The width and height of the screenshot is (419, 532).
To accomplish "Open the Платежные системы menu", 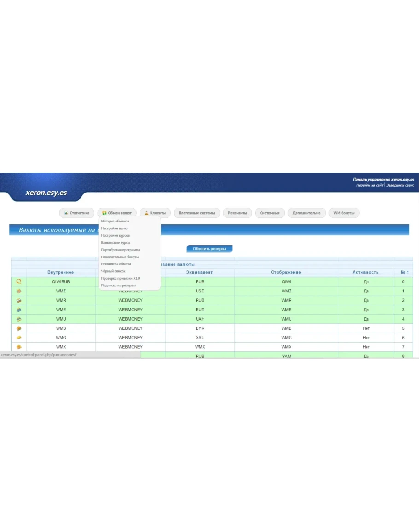I will pyautogui.click(x=197, y=213).
